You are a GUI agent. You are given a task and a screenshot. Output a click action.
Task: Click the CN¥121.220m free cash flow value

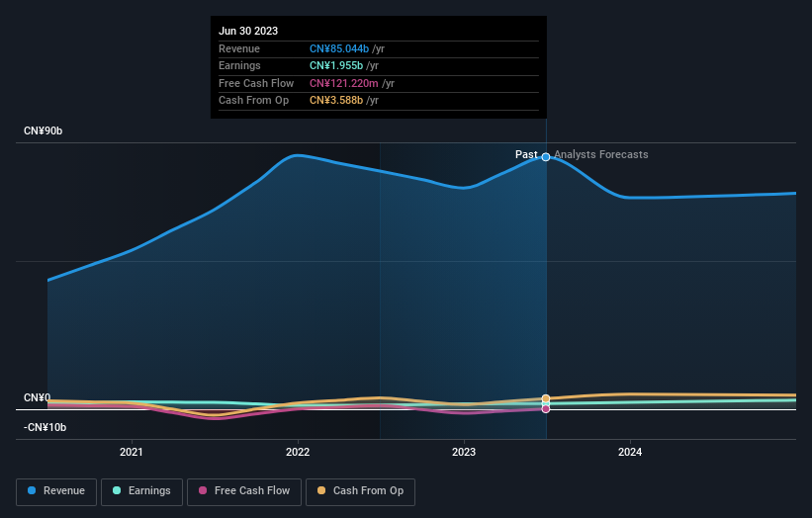click(344, 83)
